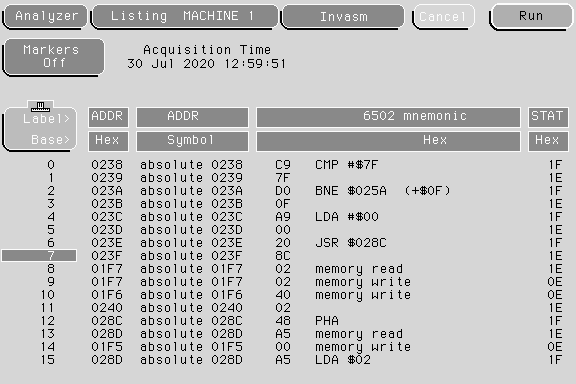Click the symbol 'absolute 0239'

(191, 178)
